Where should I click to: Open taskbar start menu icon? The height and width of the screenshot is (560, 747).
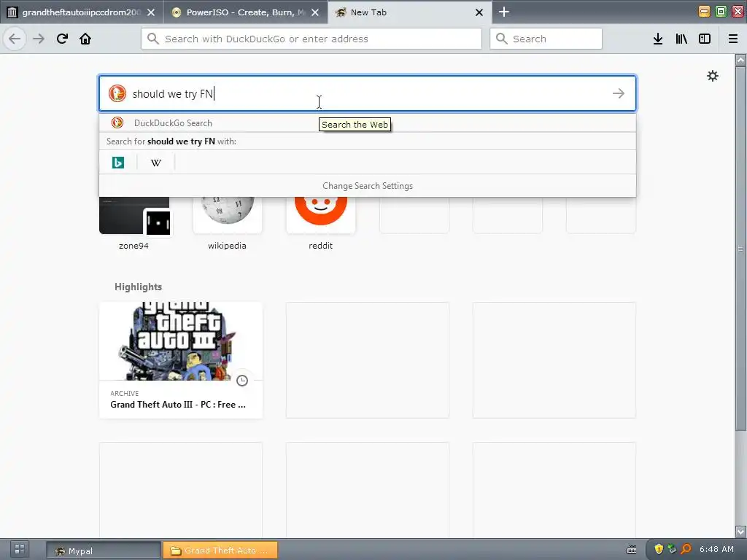[x=20, y=549]
